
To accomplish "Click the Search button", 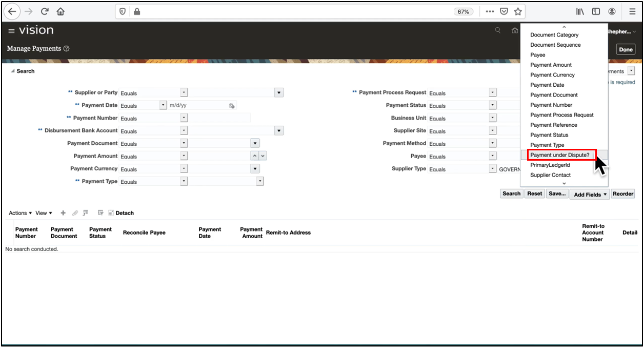I will pos(511,194).
